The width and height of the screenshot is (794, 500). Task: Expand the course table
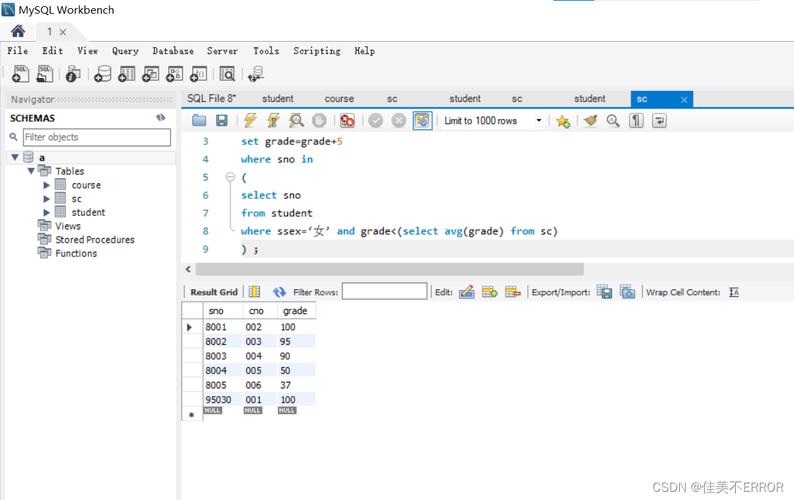(47, 185)
